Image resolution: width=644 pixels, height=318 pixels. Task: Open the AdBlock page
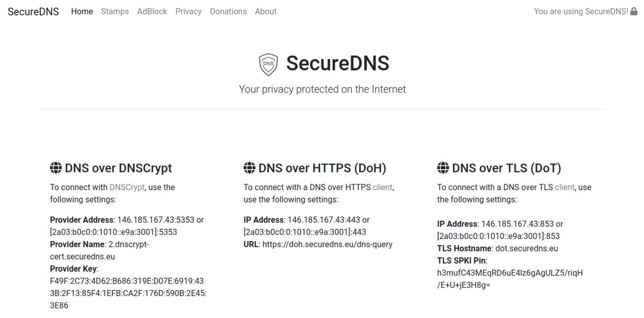152,11
